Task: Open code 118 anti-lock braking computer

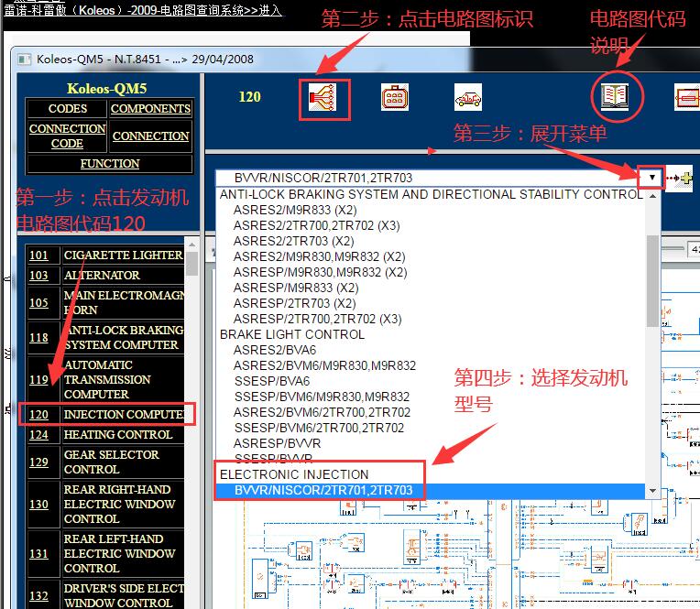Action: pyautogui.click(x=38, y=338)
